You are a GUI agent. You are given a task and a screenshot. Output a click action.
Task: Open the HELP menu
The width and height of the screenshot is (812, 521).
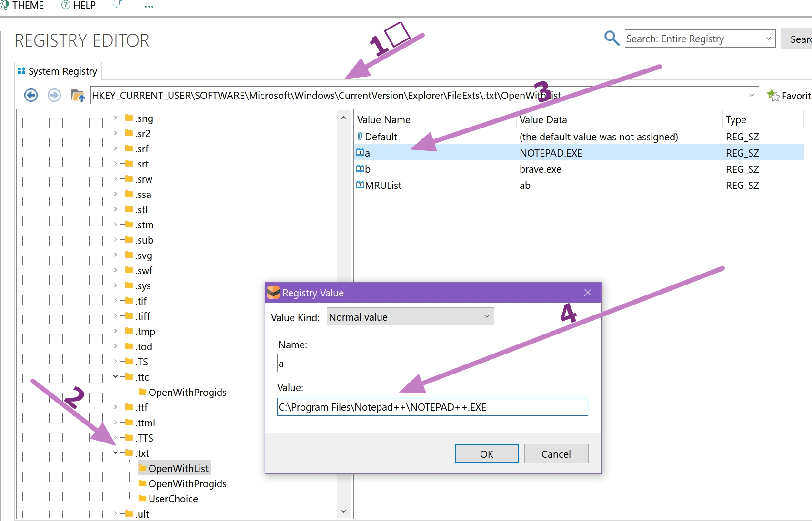[79, 5]
